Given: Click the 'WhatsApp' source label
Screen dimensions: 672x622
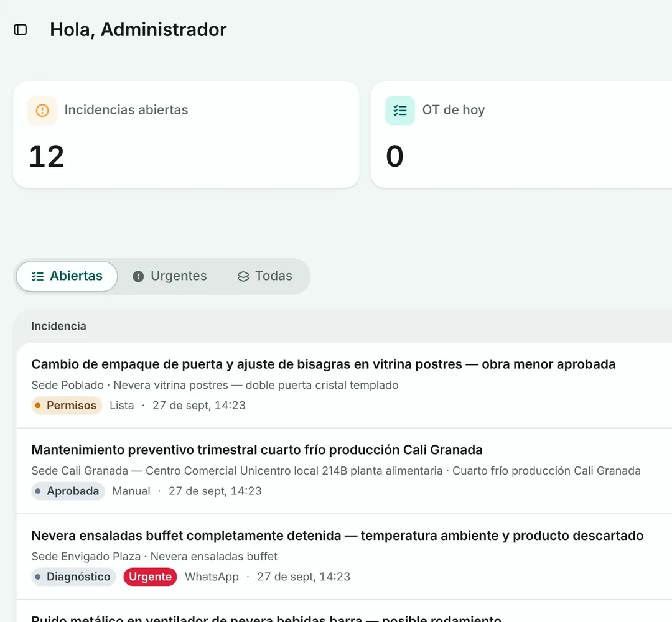Looking at the screenshot, I should pos(212,577).
